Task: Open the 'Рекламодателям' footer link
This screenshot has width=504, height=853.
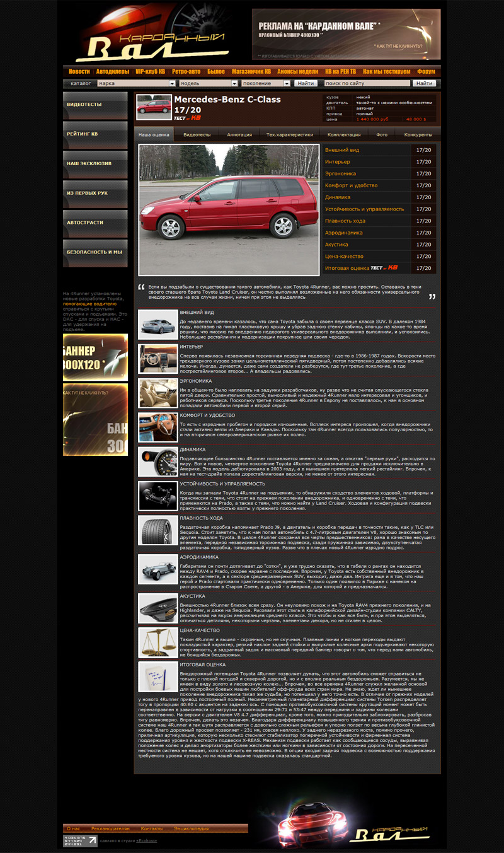Action: pyautogui.click(x=110, y=828)
